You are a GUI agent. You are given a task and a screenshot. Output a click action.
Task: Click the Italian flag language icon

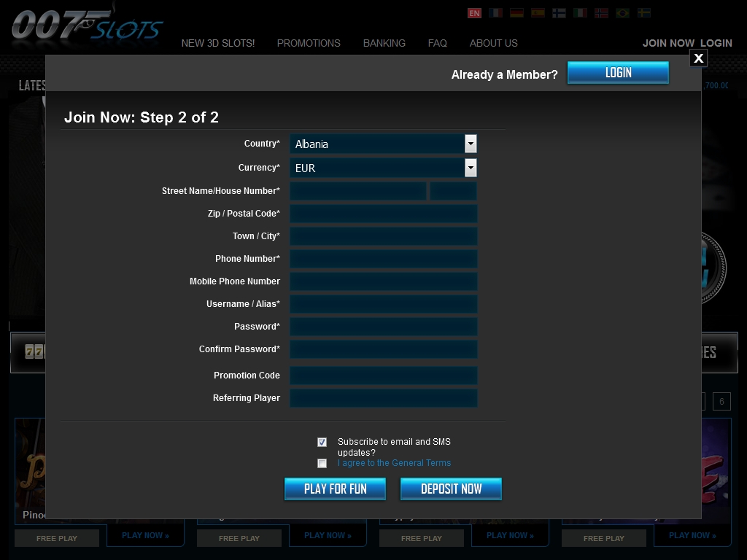click(x=580, y=13)
